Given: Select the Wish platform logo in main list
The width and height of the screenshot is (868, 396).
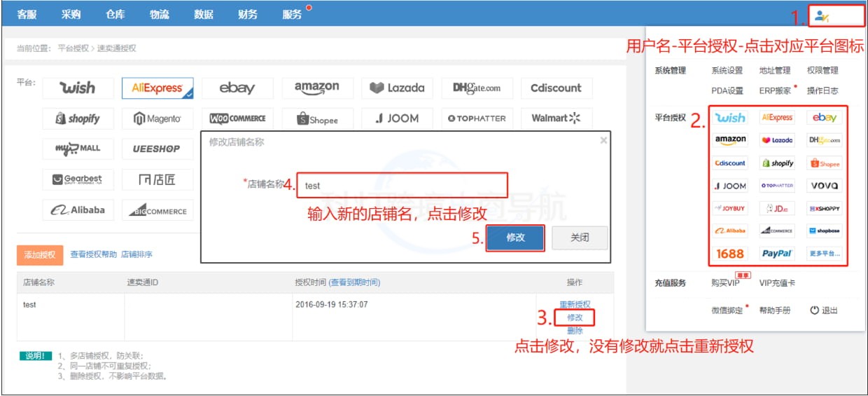Looking at the screenshot, I should [x=78, y=88].
